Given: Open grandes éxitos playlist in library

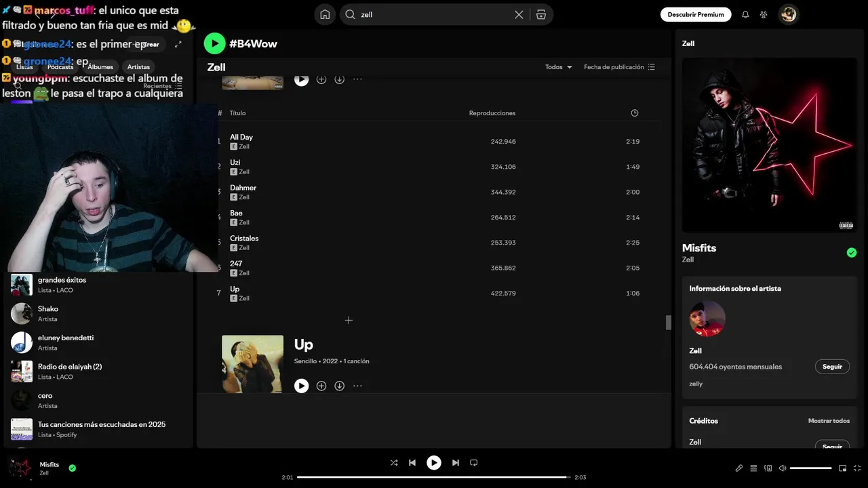Looking at the screenshot, I should [x=98, y=285].
